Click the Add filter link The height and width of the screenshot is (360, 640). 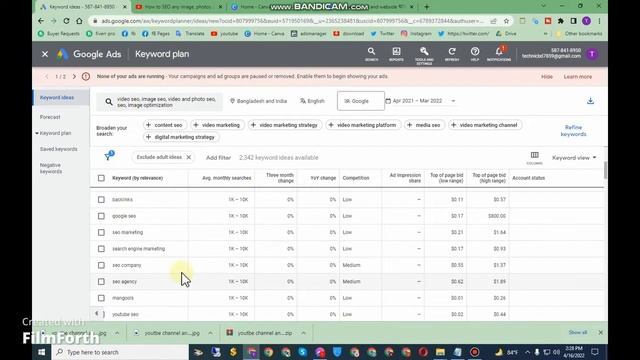point(218,158)
